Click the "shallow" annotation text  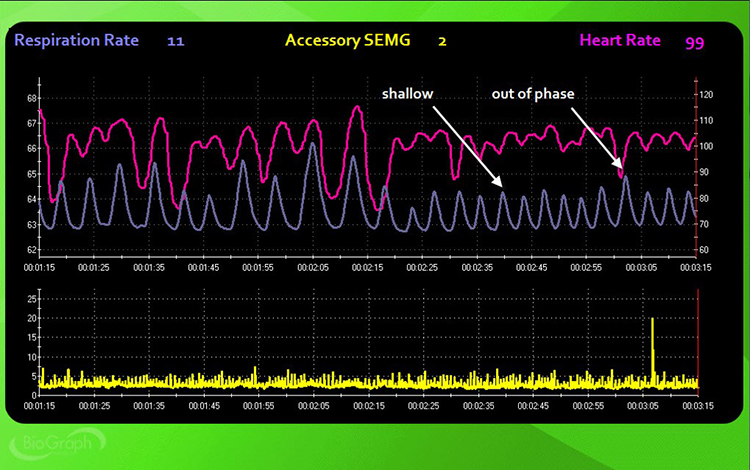coord(406,94)
